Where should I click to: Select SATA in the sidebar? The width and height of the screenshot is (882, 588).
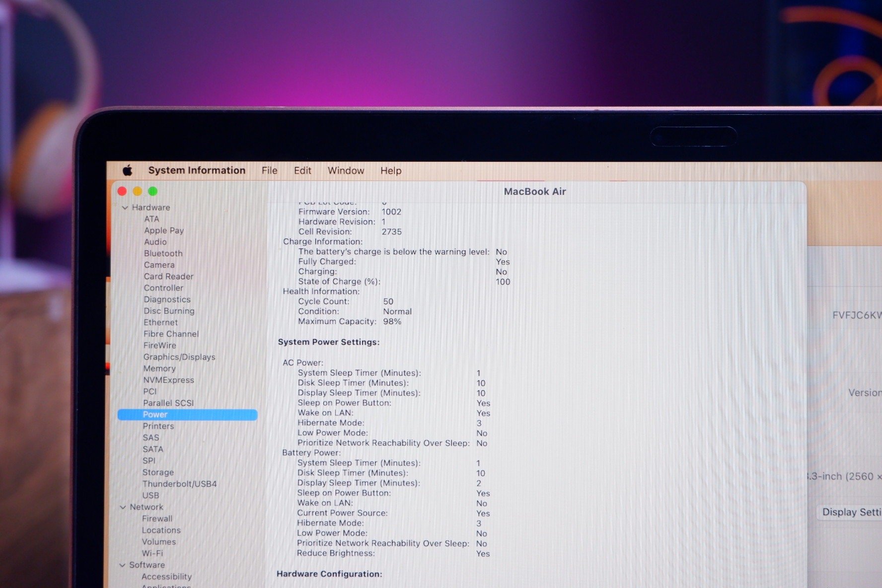tap(153, 449)
